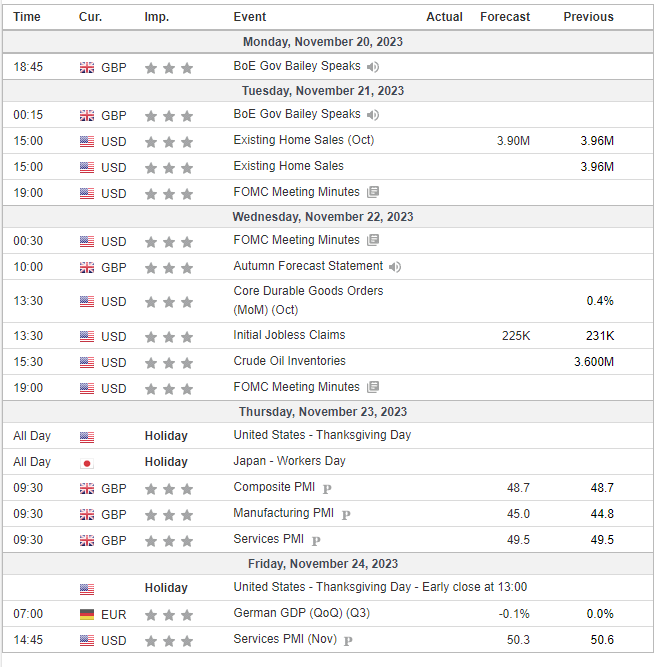Open document icon on Wednesday 19:00 FOMC Minutes
Viewport: 661px width, 667px height.
[373, 387]
